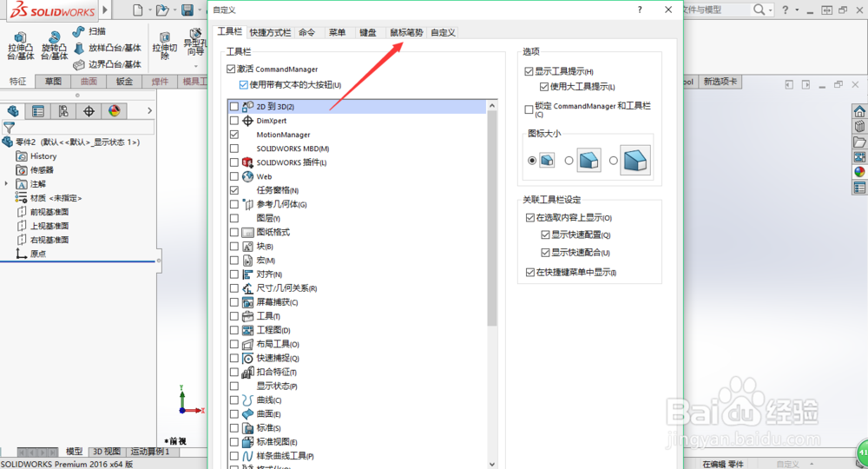Open the ConfigurationManager tab icon
The image size is (868, 469).
[x=63, y=111]
